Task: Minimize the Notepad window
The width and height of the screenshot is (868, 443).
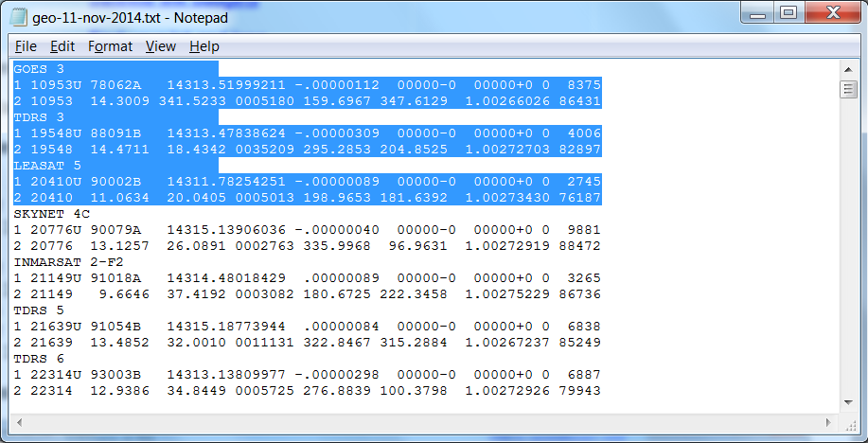Action: [x=757, y=13]
